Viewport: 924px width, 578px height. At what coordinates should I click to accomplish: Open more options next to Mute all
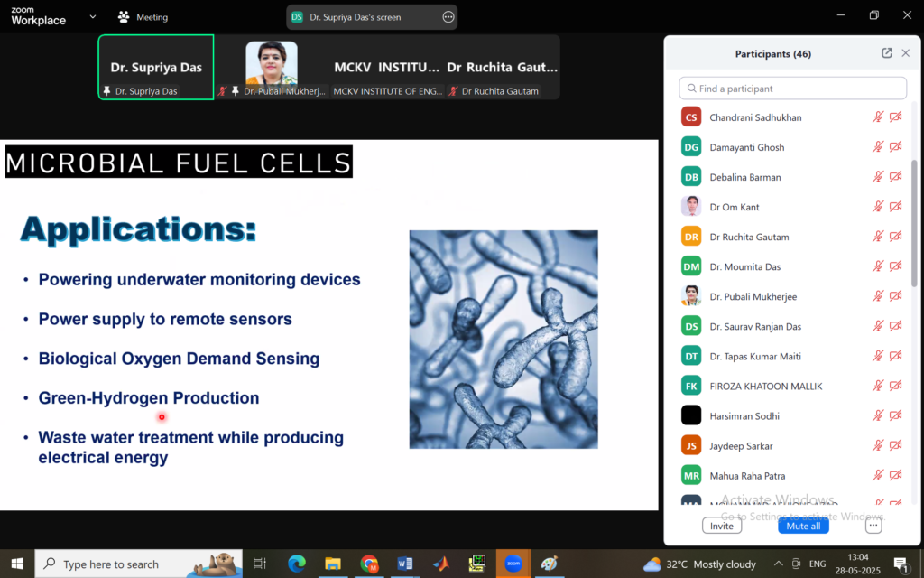coord(873,526)
